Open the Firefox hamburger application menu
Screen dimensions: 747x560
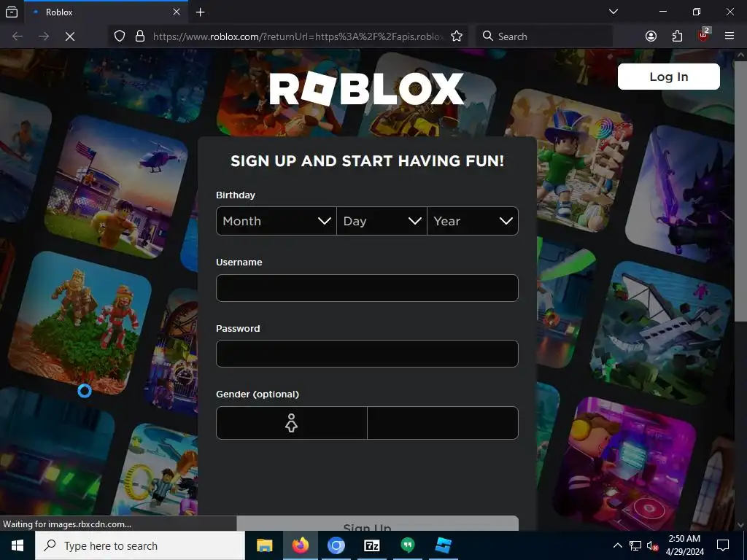[x=729, y=36]
